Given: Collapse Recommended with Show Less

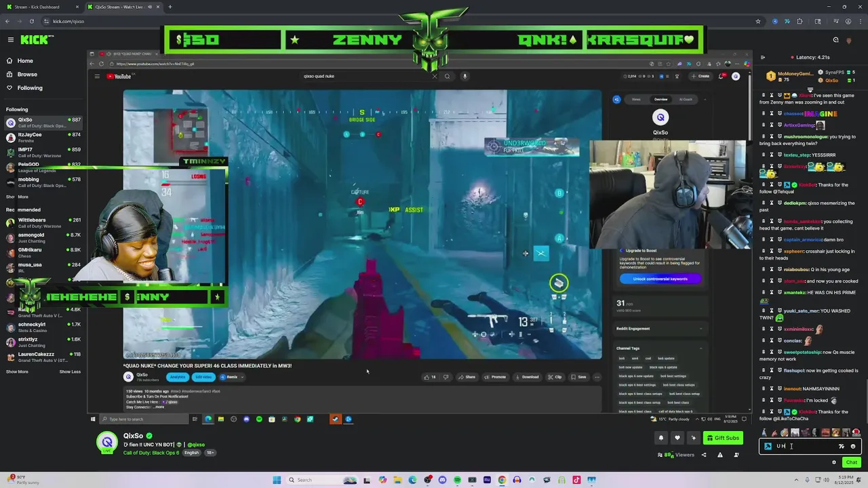Looking at the screenshot, I should point(70,372).
